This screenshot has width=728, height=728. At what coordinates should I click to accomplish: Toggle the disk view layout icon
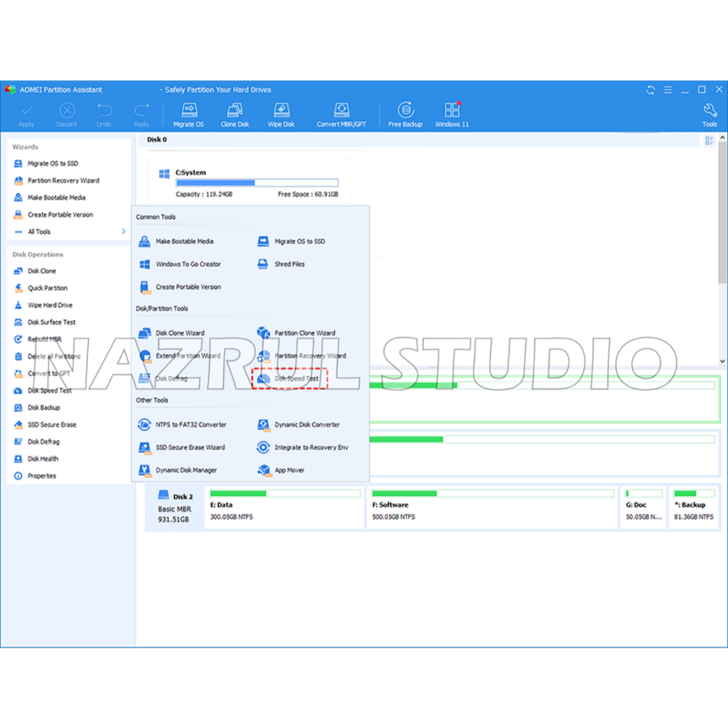tap(709, 141)
